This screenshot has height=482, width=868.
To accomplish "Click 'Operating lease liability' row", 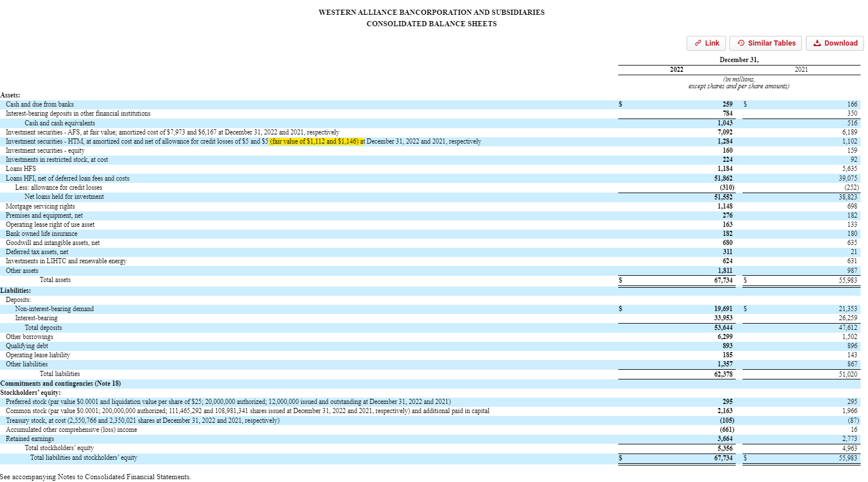I will (x=38, y=355).
